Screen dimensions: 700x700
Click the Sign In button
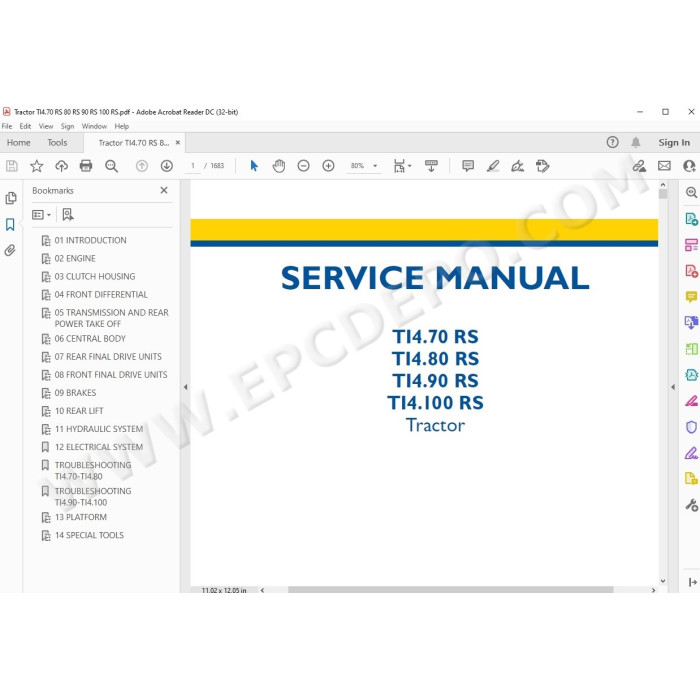pos(674,142)
